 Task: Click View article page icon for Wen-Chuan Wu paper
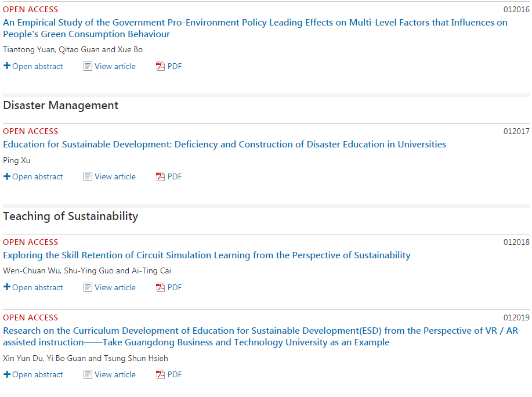click(88, 287)
